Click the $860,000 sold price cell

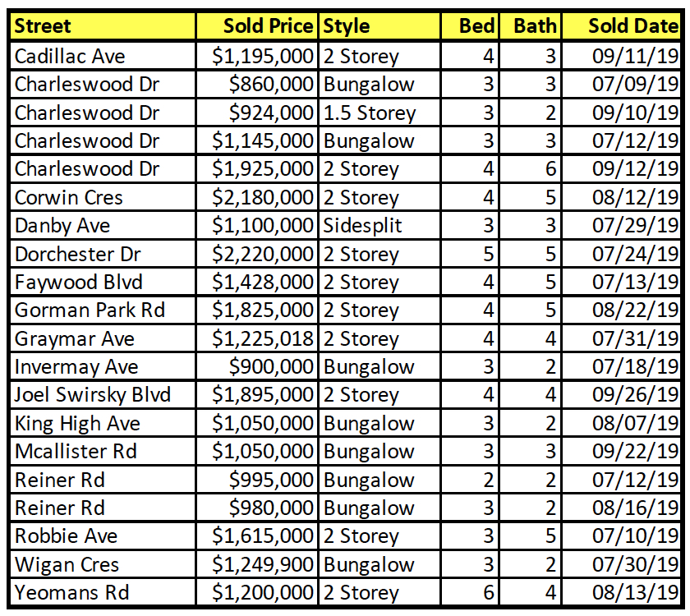pos(257,84)
